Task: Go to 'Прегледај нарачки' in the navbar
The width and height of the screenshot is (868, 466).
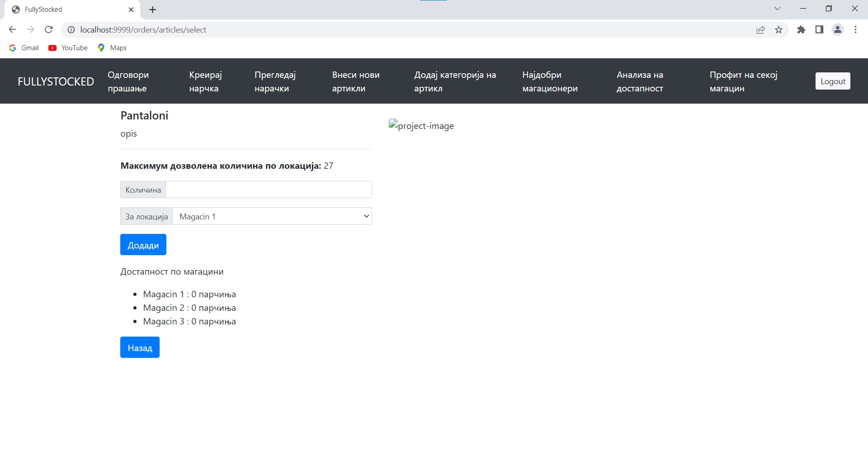Action: 275,81
